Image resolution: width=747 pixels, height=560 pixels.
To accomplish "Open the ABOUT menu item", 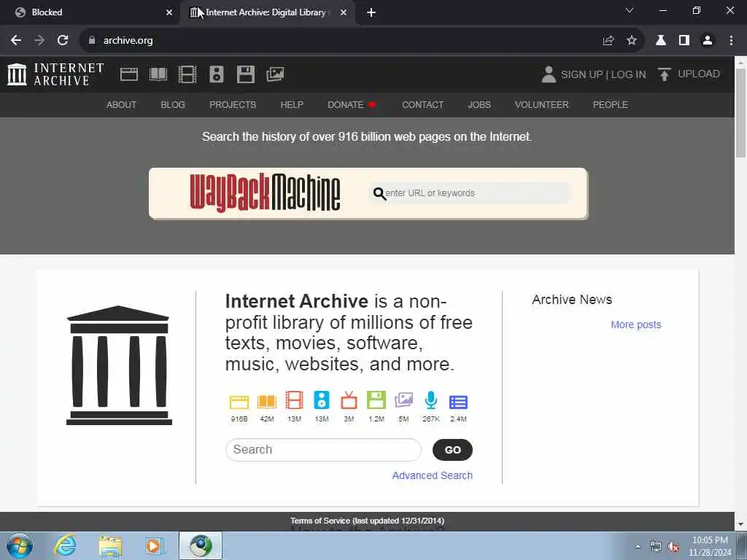I will click(122, 105).
